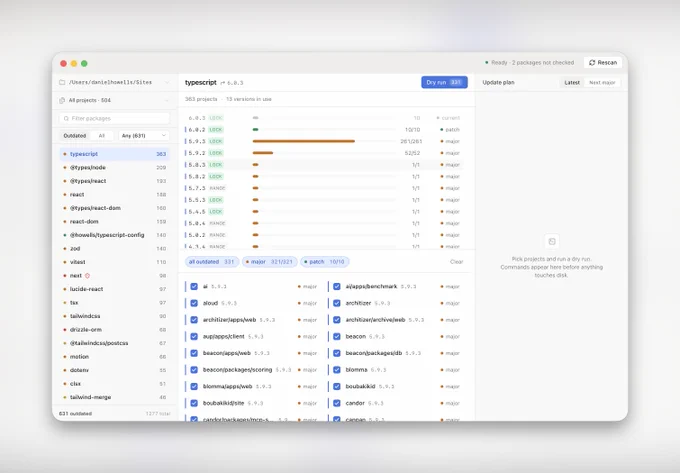The width and height of the screenshot is (680, 473).
Task: Uncheck the aup/apps/client project
Action: point(194,336)
